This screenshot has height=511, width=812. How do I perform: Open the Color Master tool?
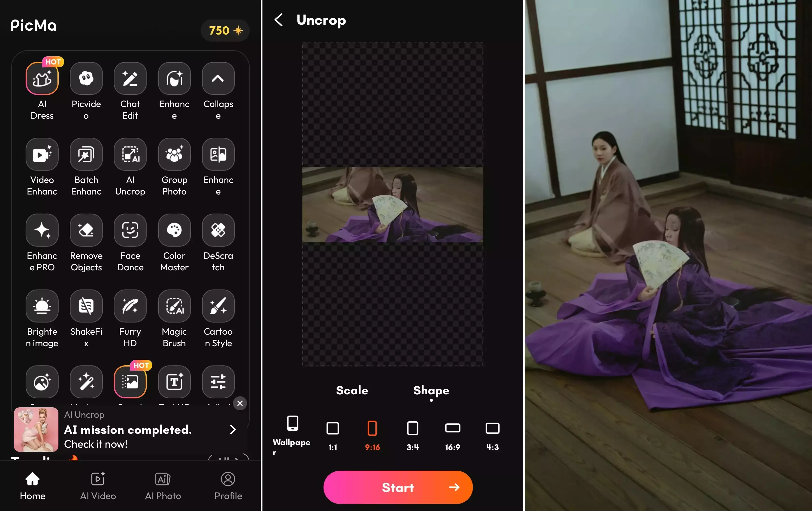click(x=174, y=230)
